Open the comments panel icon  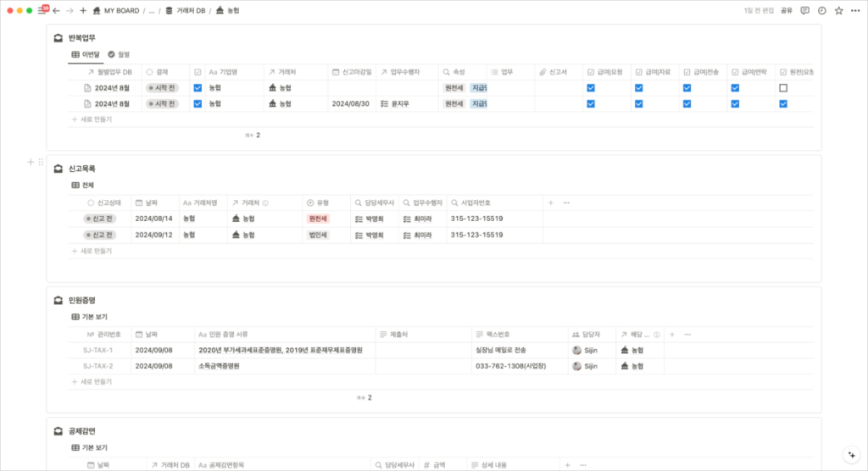(x=804, y=10)
